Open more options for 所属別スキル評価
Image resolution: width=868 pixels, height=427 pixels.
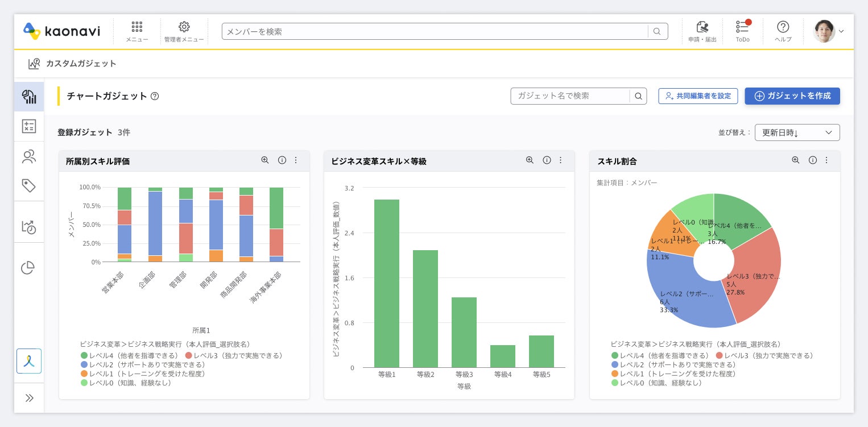coord(296,160)
